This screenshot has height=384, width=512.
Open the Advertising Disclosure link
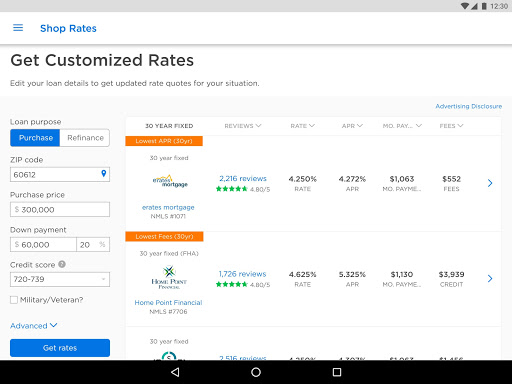coord(469,106)
